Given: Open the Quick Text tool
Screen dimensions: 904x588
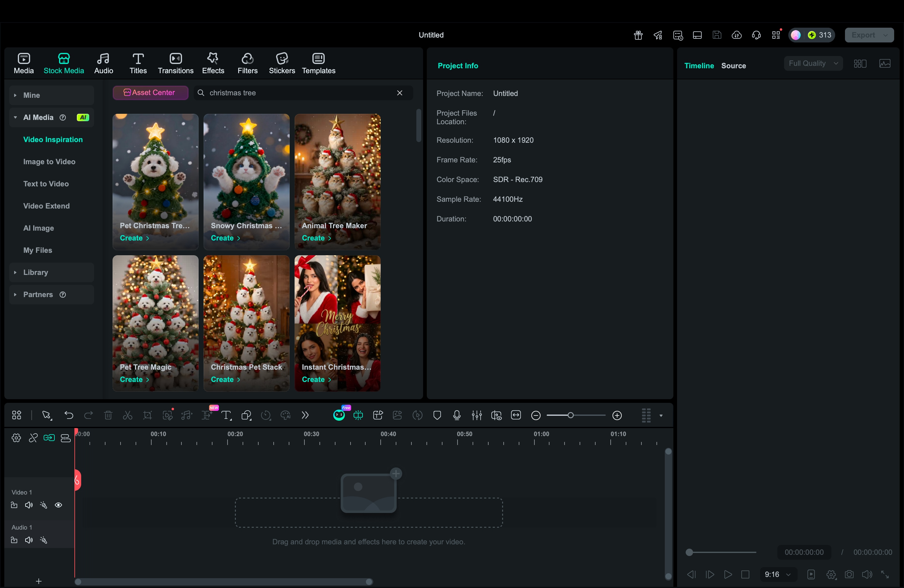Looking at the screenshot, I should pyautogui.click(x=226, y=415).
